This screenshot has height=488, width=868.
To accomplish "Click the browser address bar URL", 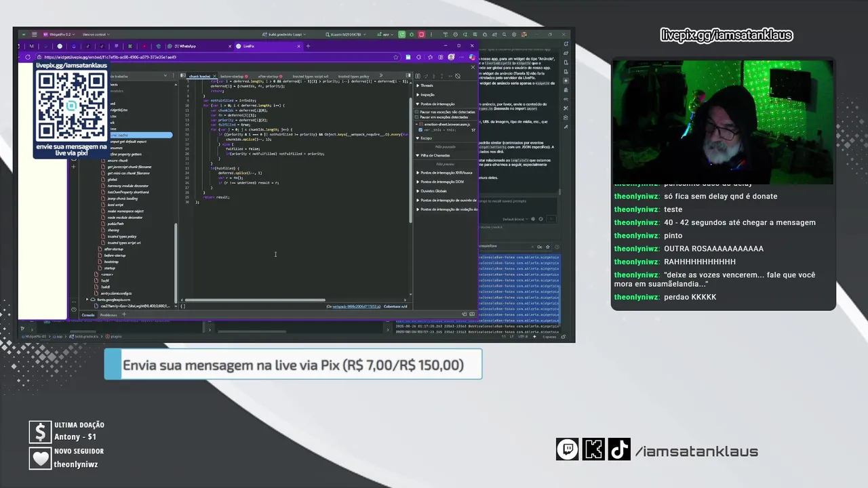I will click(x=109, y=57).
